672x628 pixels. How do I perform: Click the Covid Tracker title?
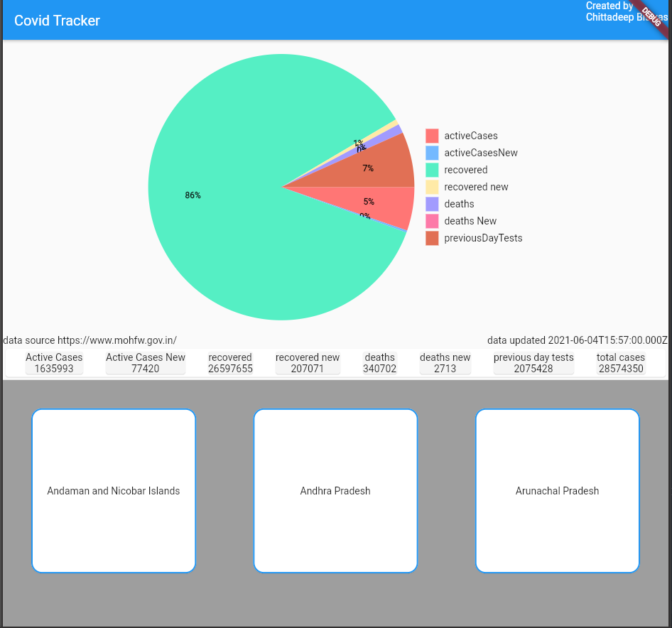57,21
